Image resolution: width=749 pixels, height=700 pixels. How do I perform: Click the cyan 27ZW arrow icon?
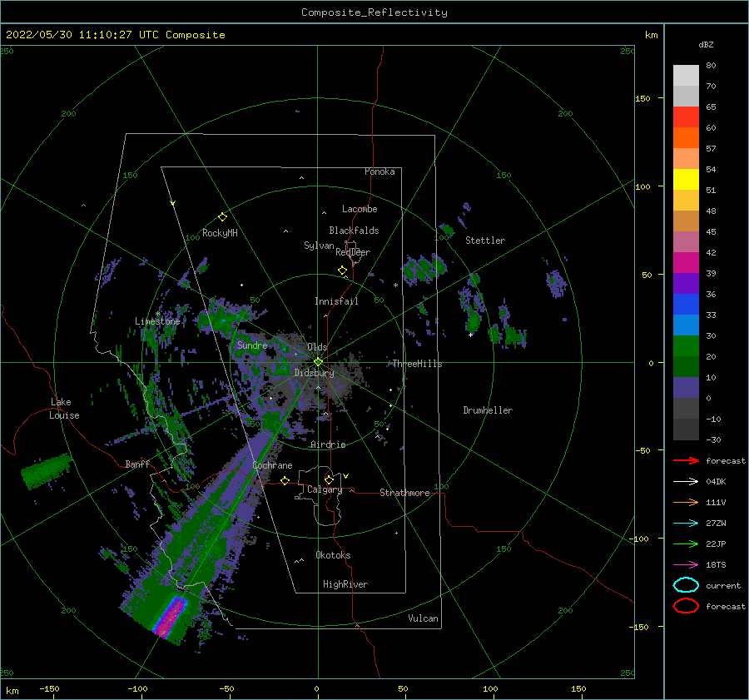[x=686, y=524]
